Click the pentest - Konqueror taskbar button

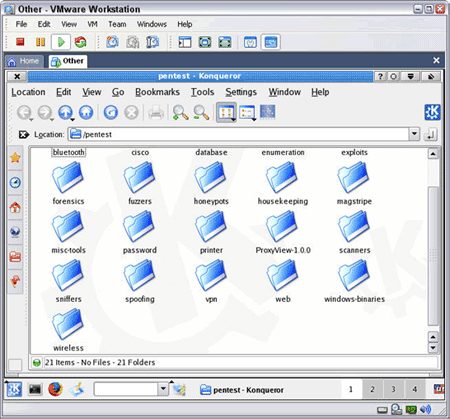(242, 390)
